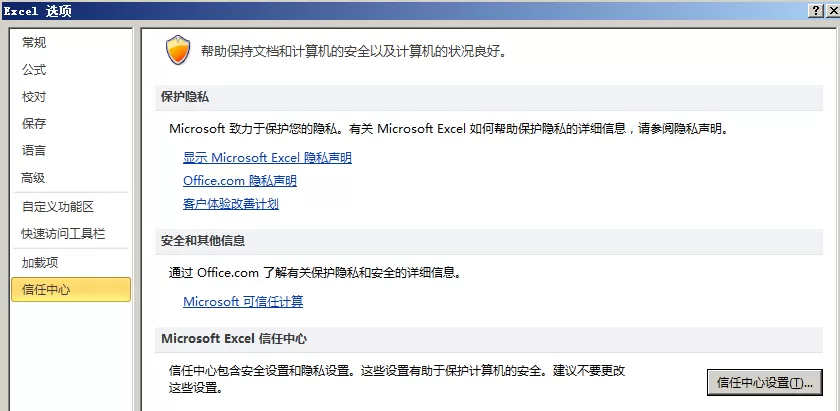Click the help question mark button
The height and width of the screenshot is (411, 840).
[x=816, y=10]
